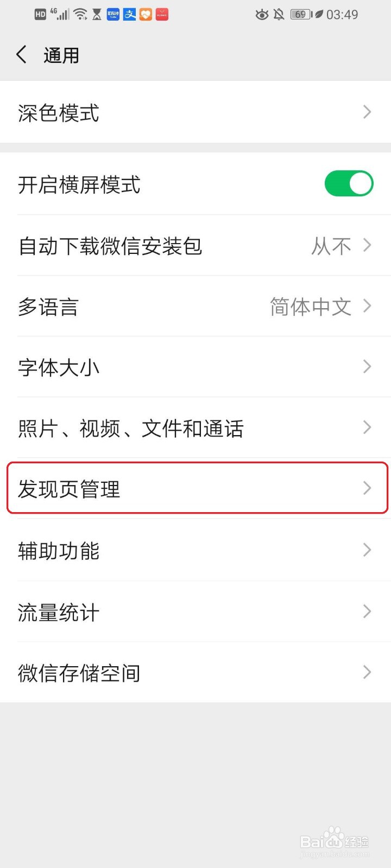Tap the back arrow next to 通用
391x868 pixels.
[x=22, y=55]
